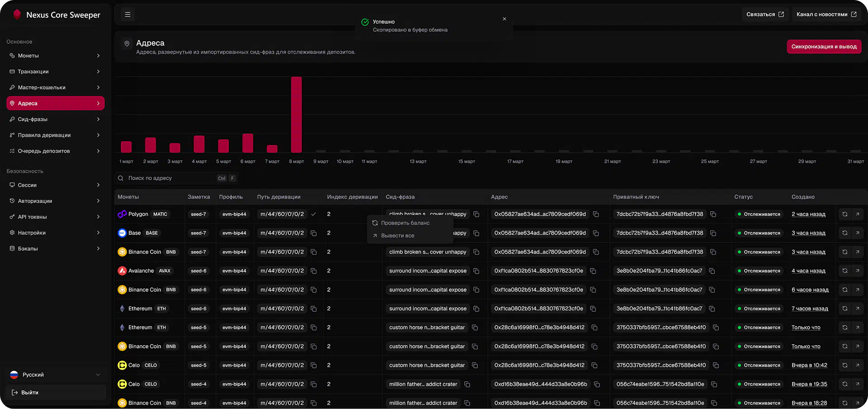Copy seed phrase in Avalanche row
The height and width of the screenshot is (409, 868).
point(476,271)
